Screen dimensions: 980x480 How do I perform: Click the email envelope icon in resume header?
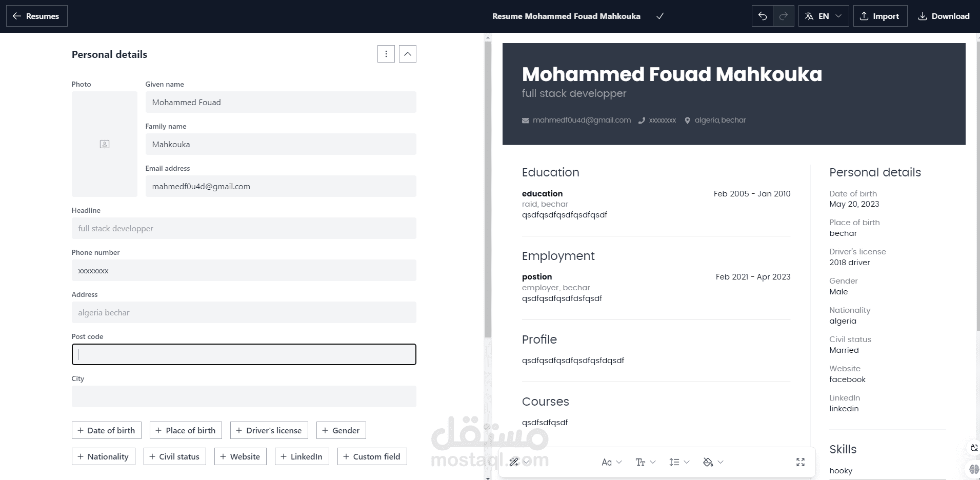(x=525, y=121)
